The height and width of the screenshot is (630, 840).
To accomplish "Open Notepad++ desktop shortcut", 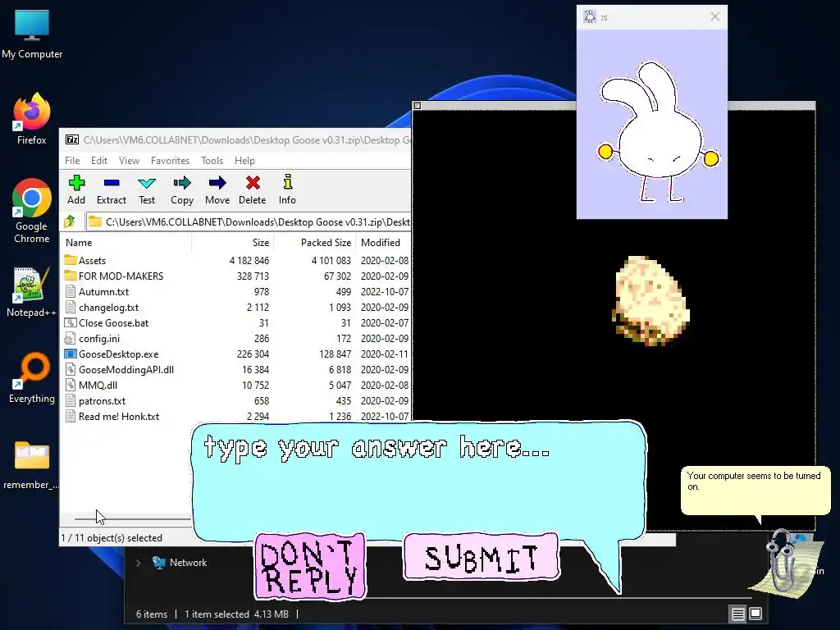I will point(32,292).
